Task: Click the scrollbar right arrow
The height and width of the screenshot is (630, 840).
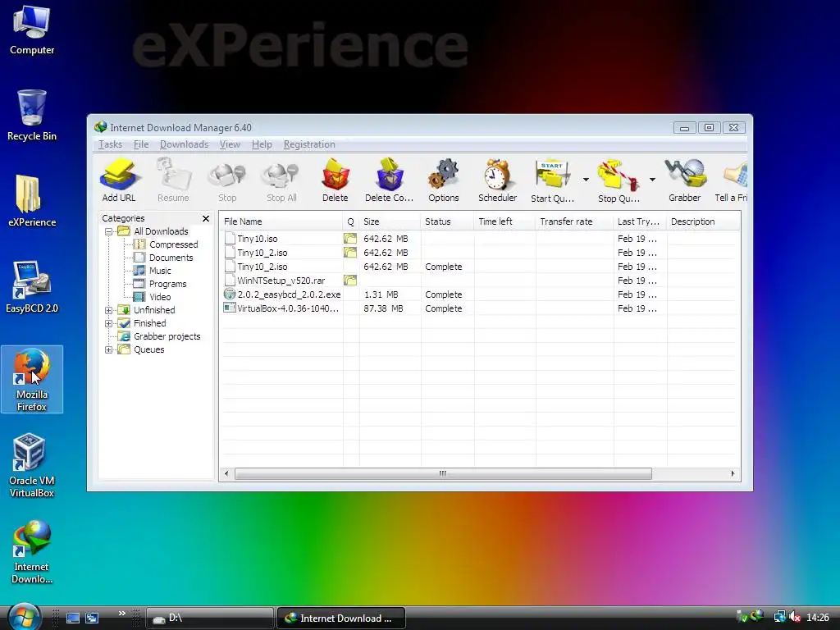Action: point(733,473)
